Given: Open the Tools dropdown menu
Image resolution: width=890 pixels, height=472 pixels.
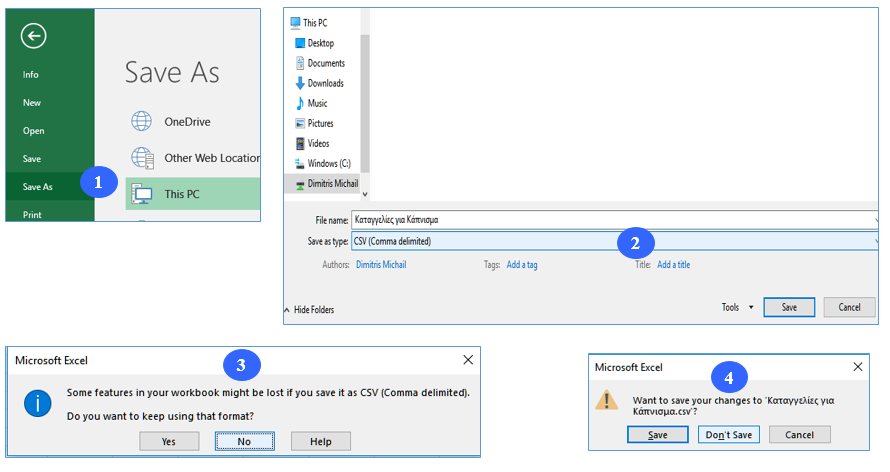Looking at the screenshot, I should (x=737, y=307).
